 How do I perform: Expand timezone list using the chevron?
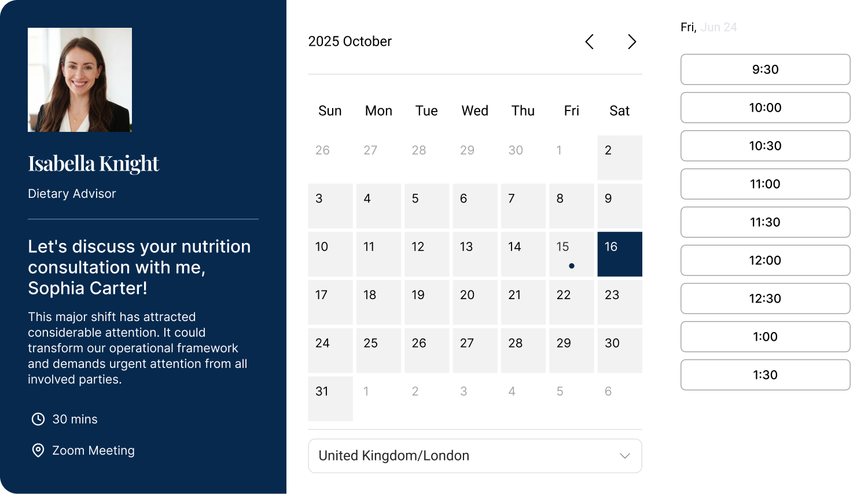(x=625, y=456)
